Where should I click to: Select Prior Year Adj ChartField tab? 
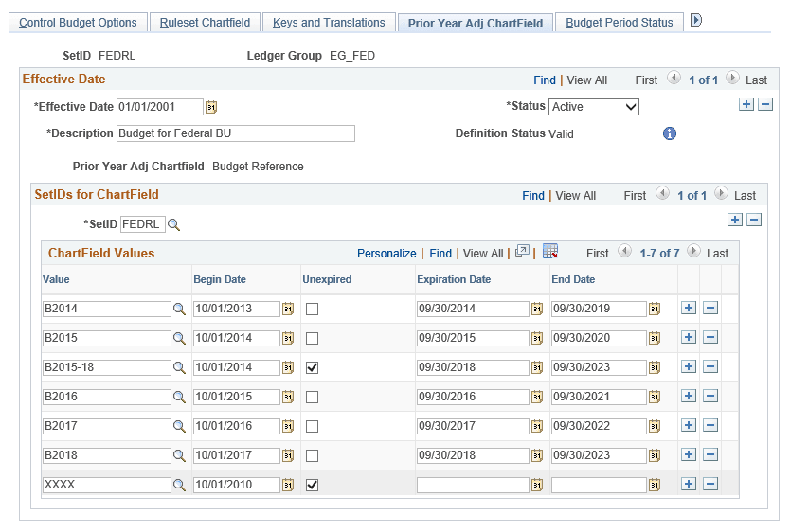click(x=476, y=24)
